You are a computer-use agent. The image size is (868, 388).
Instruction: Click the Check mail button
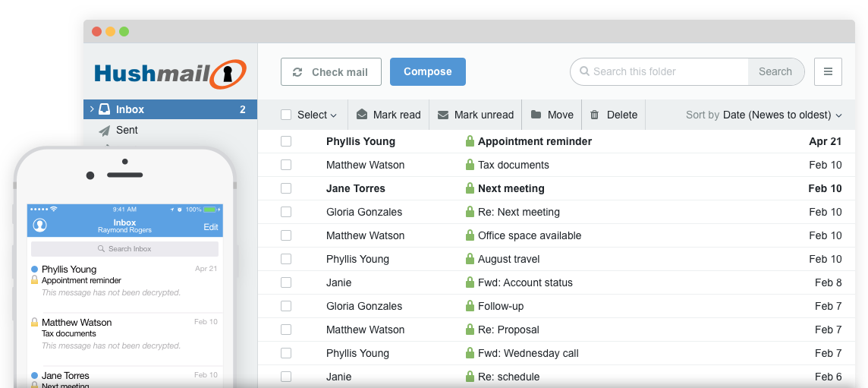point(331,71)
